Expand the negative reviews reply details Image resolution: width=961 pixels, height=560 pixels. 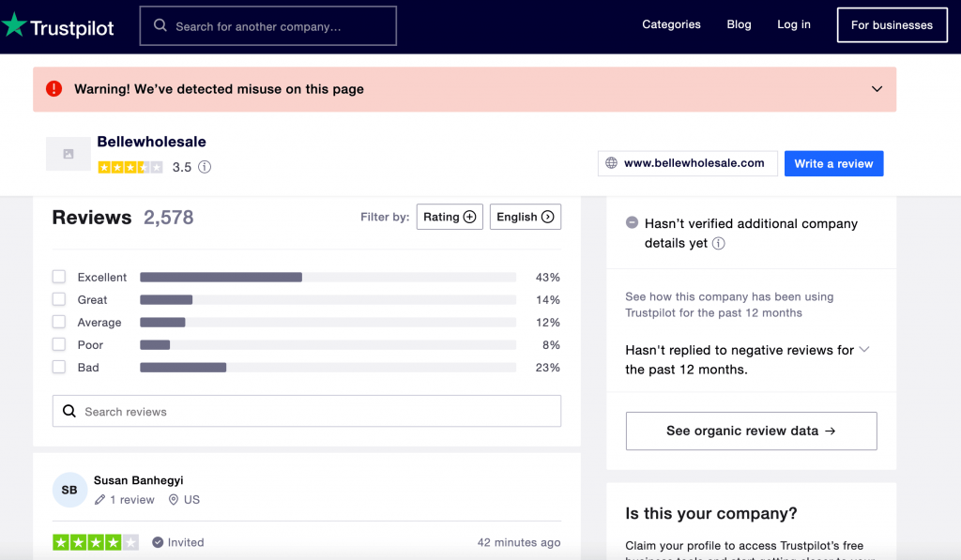coord(864,350)
